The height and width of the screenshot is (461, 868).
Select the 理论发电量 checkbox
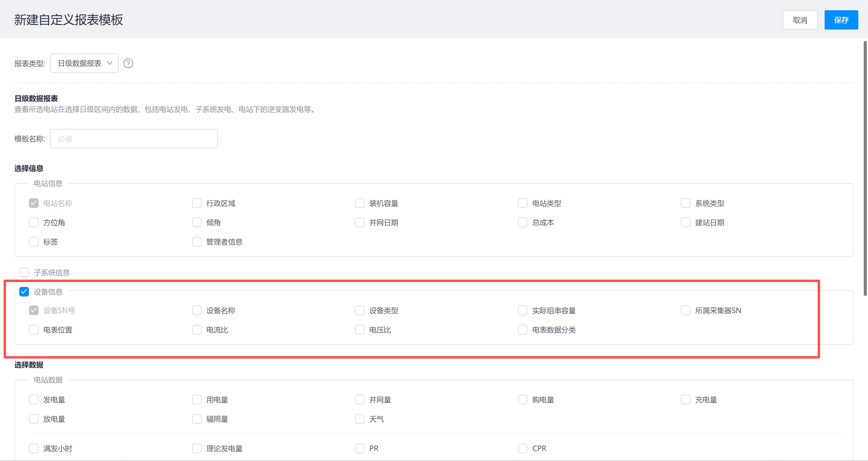click(x=197, y=448)
